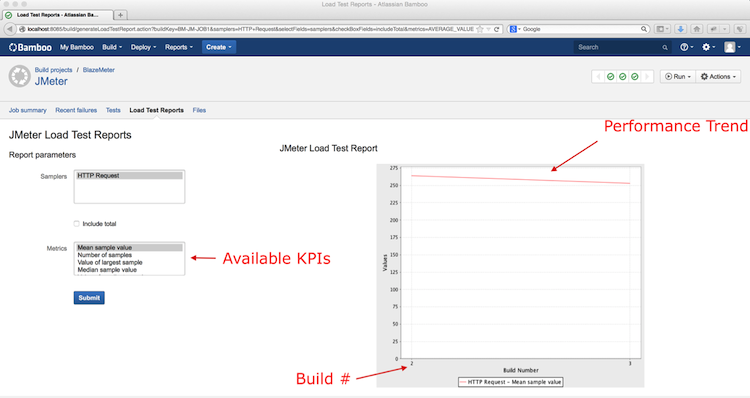Click the Google search magnifier icon
Screen dimensions: 750x398
[644, 29]
